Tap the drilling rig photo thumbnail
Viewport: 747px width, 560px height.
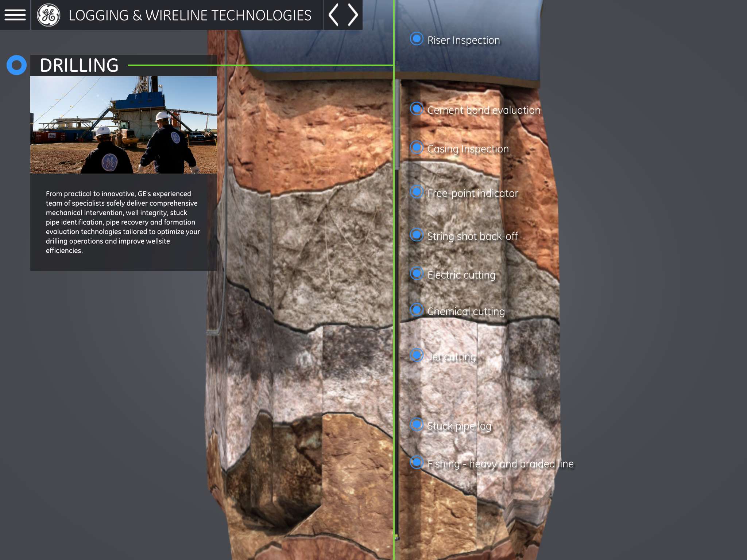point(124,125)
